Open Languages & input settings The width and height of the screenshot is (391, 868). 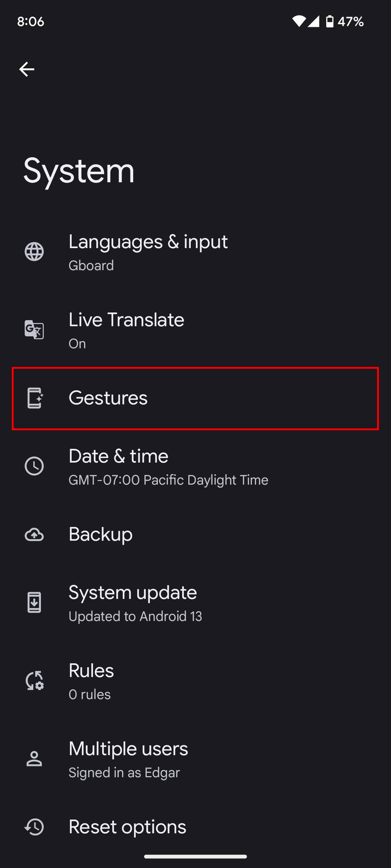[x=148, y=242]
